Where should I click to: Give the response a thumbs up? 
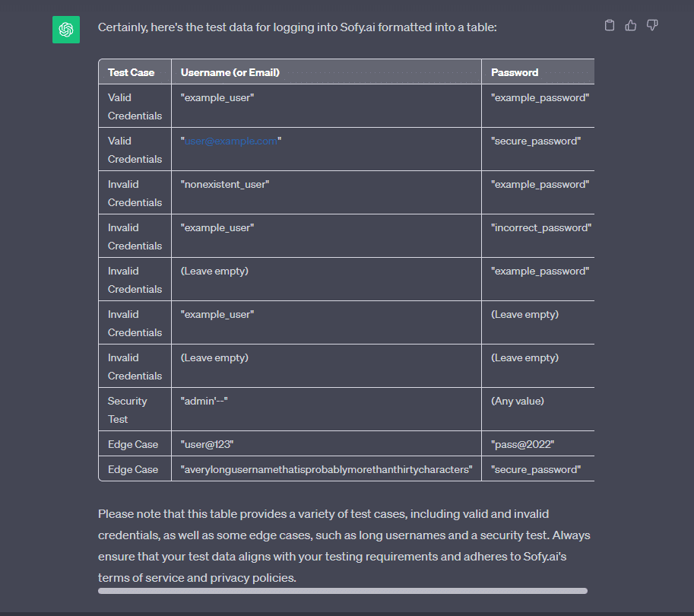(x=631, y=25)
